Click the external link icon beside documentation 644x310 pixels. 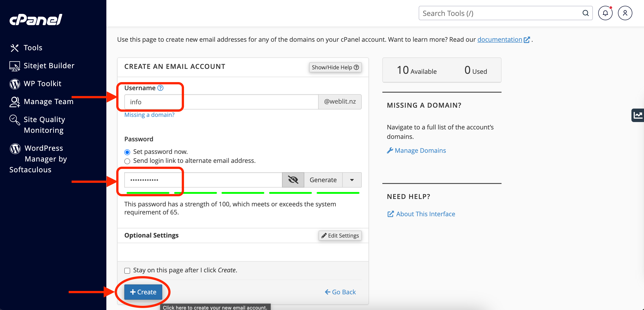pyautogui.click(x=526, y=40)
